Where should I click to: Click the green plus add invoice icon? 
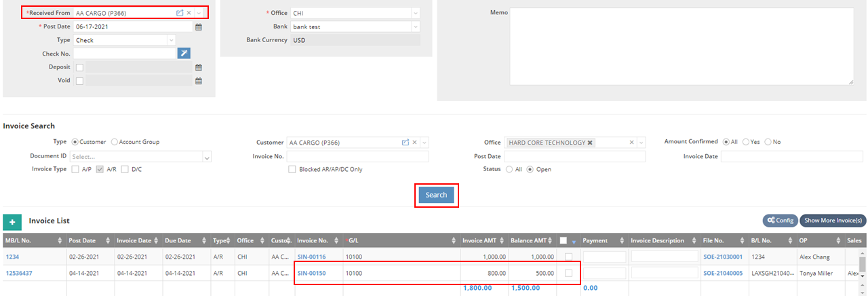12,221
